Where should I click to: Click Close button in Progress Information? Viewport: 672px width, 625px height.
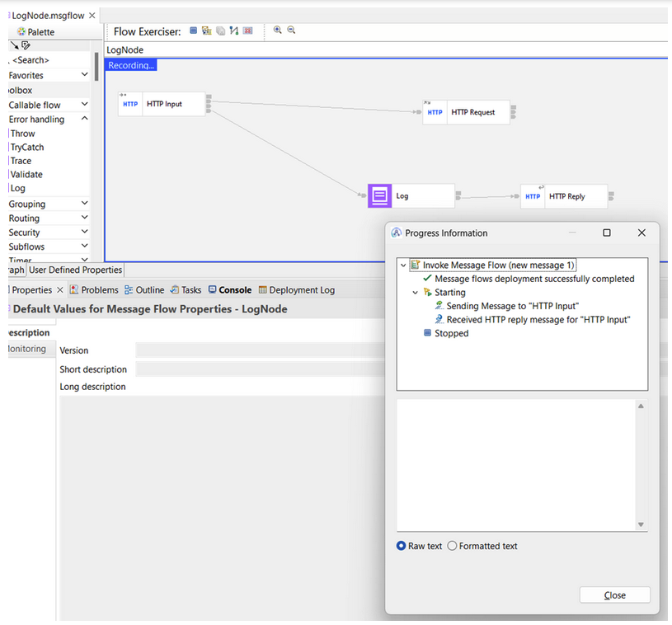point(614,595)
